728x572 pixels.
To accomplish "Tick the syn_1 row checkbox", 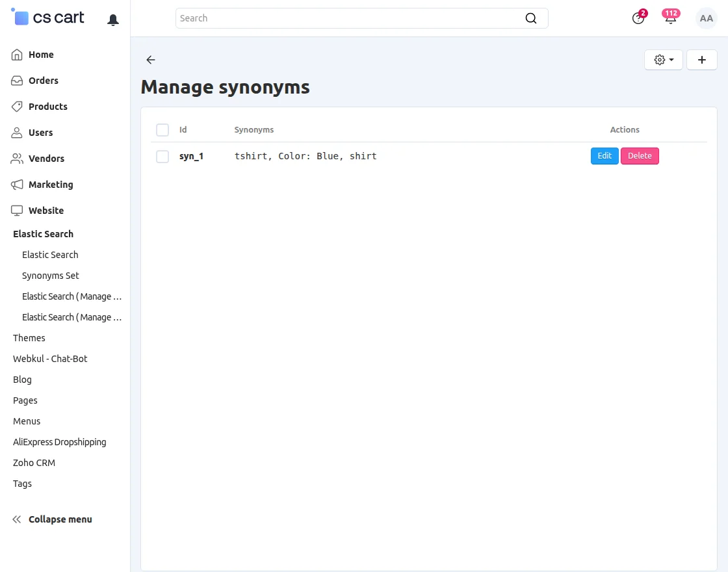I will (x=162, y=157).
